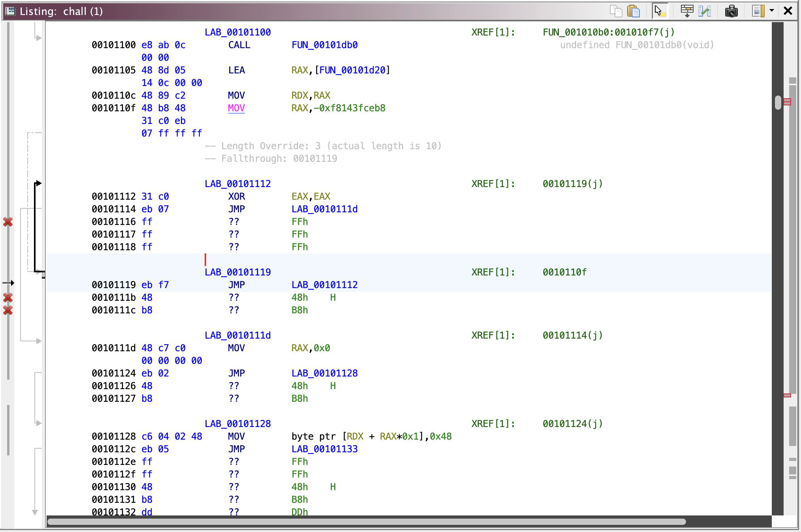The image size is (801, 532).
Task: Follow the FUN_00101db0 call target
Action: (x=324, y=45)
